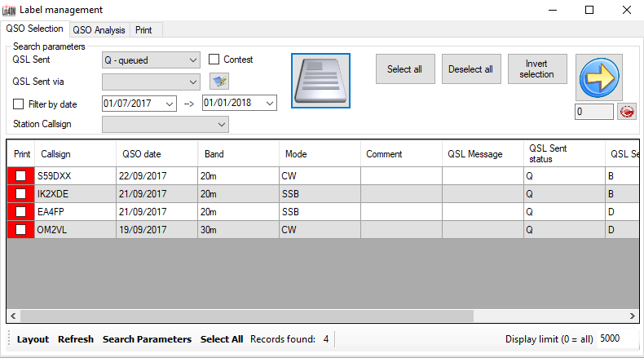The height and width of the screenshot is (358, 644).
Task: Click the Layout menu item
Action: pos(33,339)
